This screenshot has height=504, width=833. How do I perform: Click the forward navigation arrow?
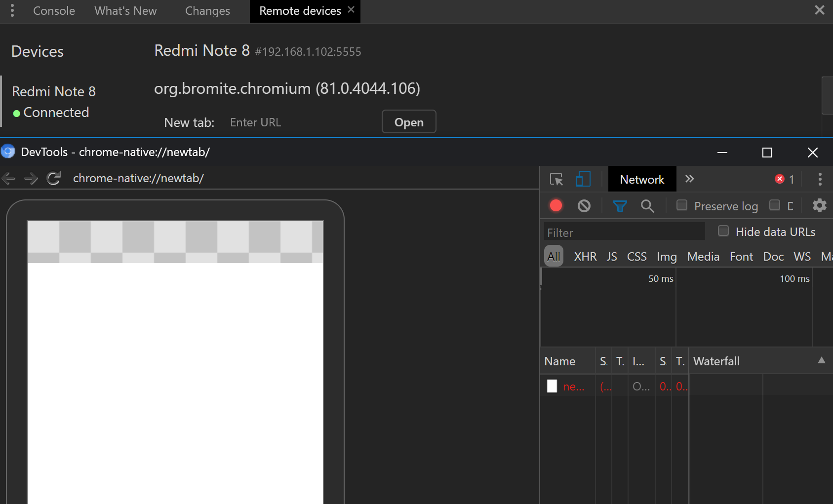tap(31, 178)
